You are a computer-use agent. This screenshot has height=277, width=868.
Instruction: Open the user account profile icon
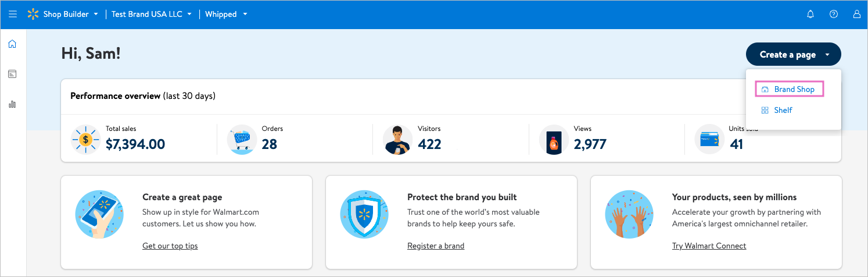[x=856, y=15]
